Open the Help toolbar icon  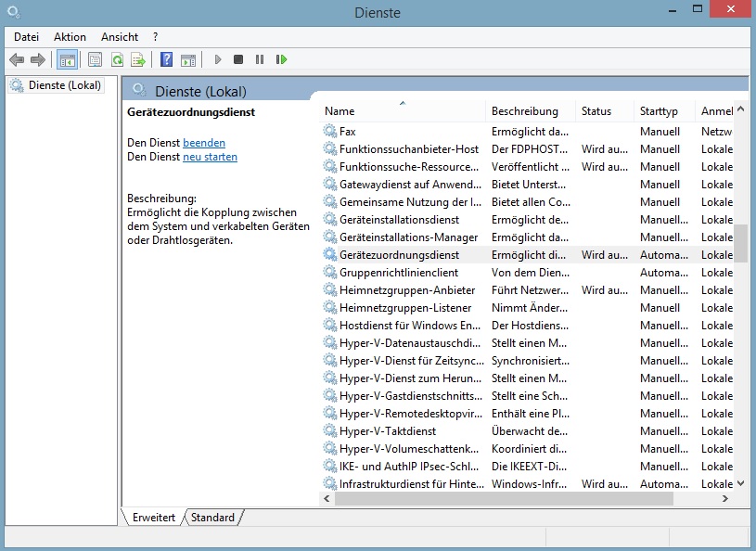coord(166,59)
